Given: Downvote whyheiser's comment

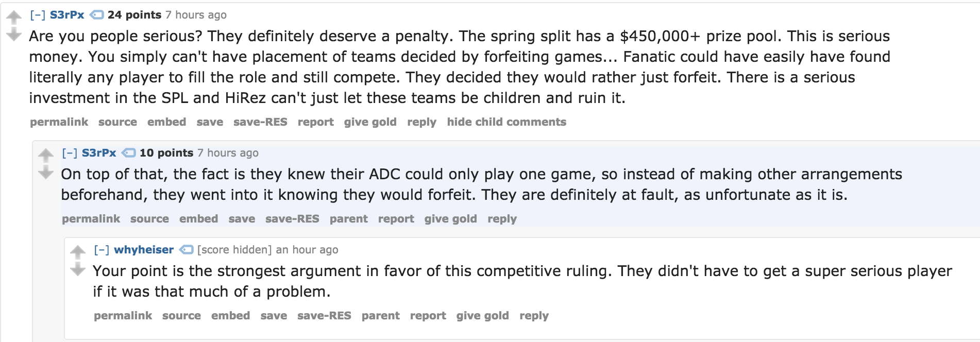Looking at the screenshot, I should [78, 269].
